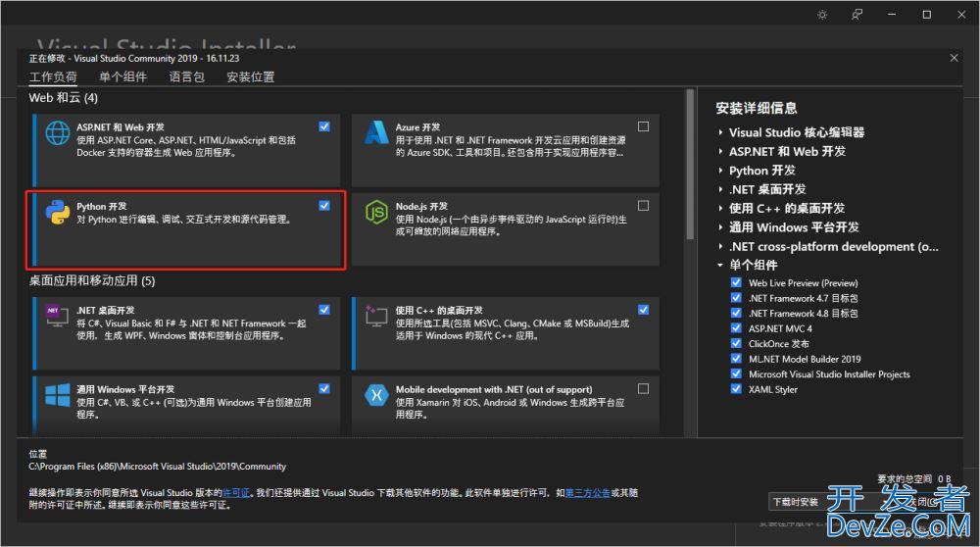Image resolution: width=980 pixels, height=547 pixels.
Task: Open the third-party notices link
Action: coord(587,493)
